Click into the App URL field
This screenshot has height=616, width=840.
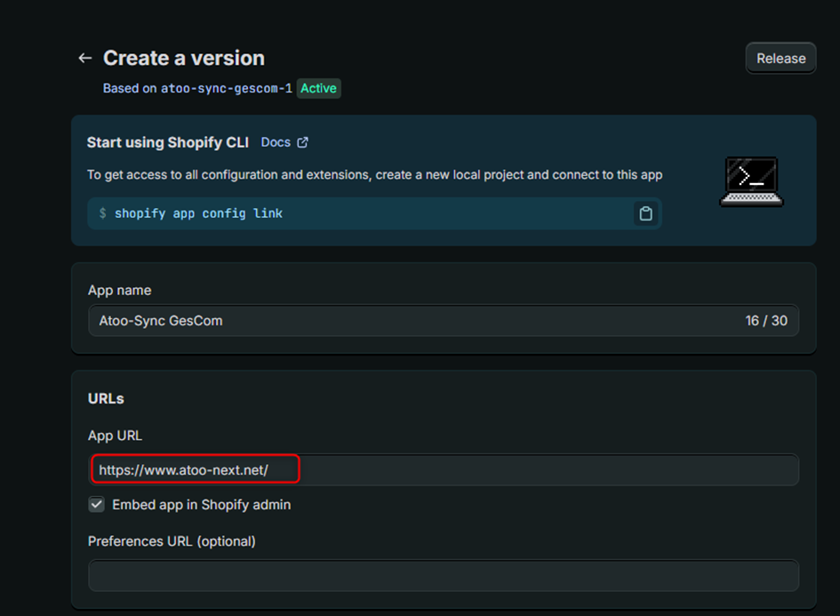point(443,469)
